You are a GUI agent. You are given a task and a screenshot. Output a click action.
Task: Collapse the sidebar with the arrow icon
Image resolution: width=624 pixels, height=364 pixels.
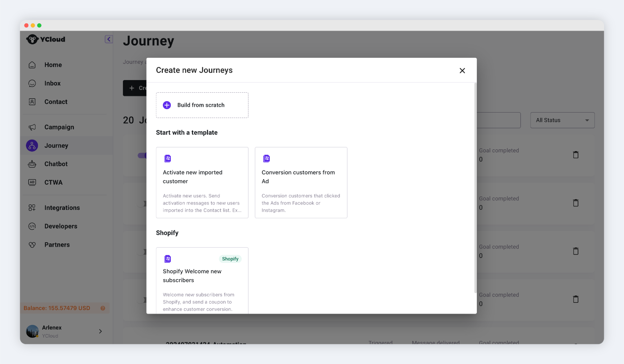coord(109,39)
